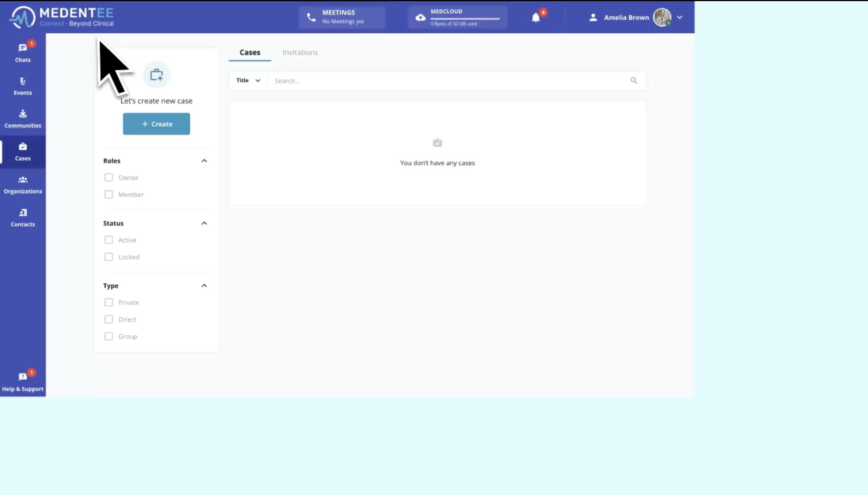Click the "Let's create new case" text

point(156,101)
